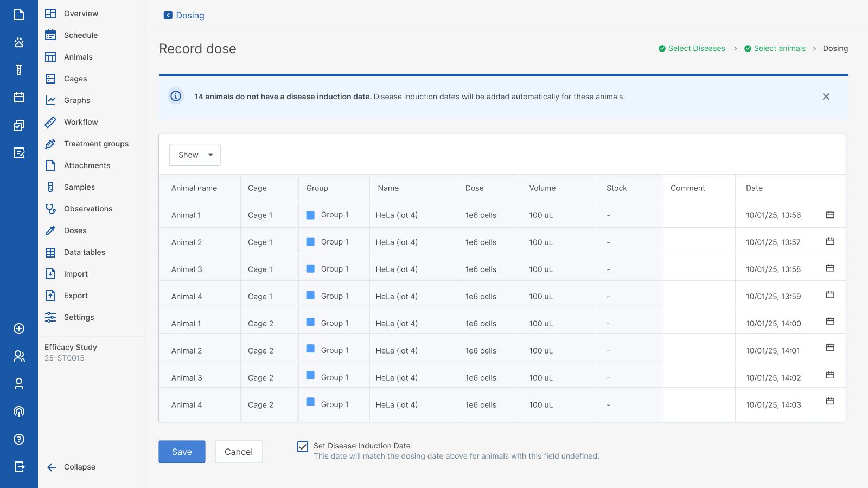868x488 pixels.
Task: Click the info icon in the alert banner
Action: coord(176,96)
